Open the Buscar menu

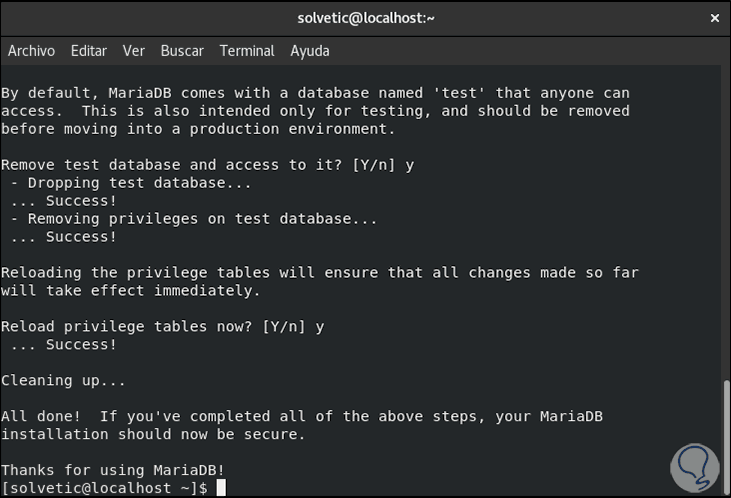pyautogui.click(x=182, y=50)
